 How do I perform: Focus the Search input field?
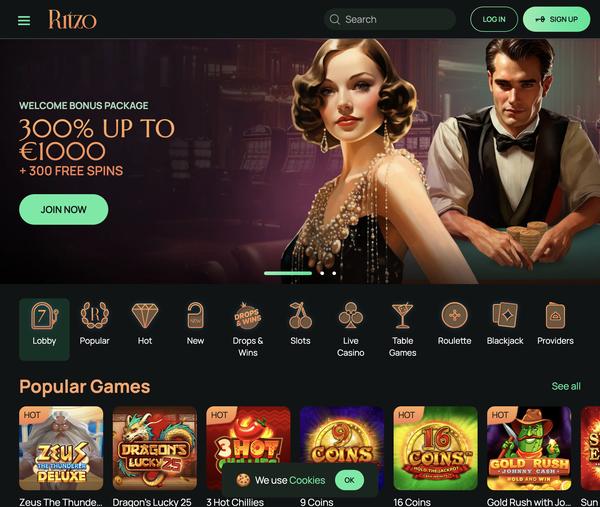pyautogui.click(x=390, y=19)
